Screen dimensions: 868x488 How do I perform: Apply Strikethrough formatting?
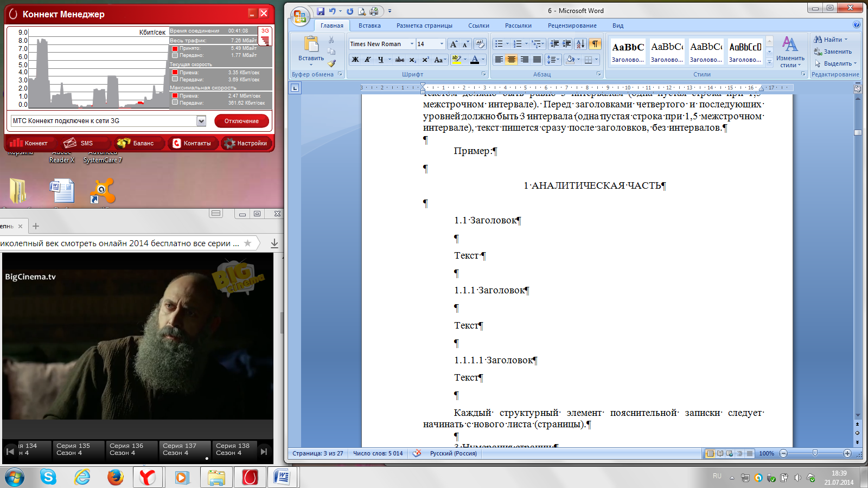pos(400,60)
